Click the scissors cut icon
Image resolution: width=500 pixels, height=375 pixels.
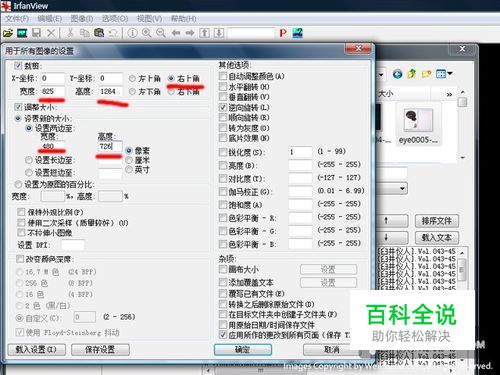pyautogui.click(x=70, y=33)
